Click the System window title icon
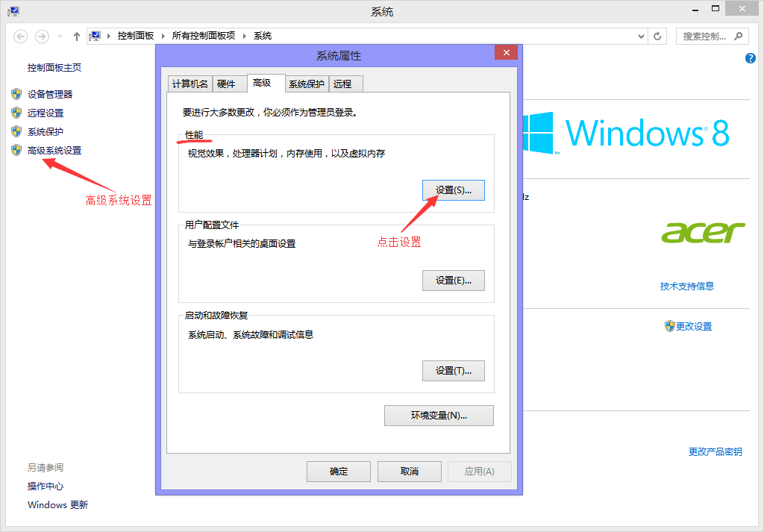 point(13,11)
